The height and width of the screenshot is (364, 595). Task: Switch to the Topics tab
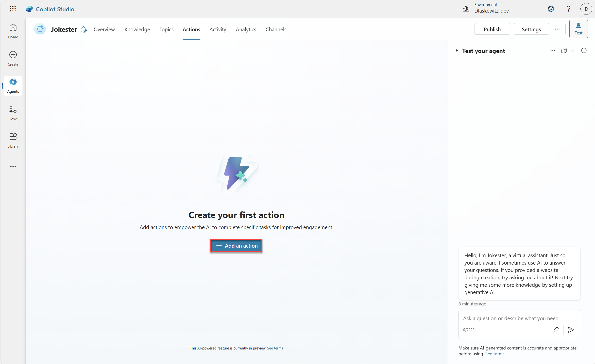click(166, 29)
